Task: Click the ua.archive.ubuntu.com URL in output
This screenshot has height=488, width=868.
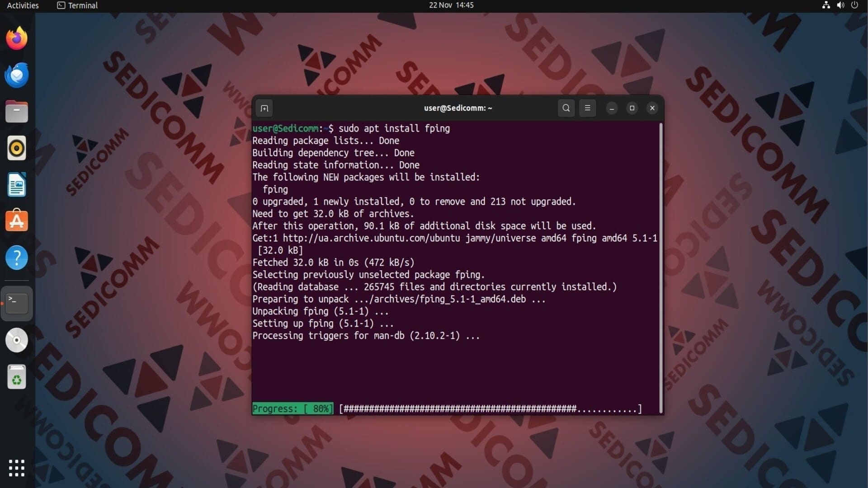Action: coord(371,238)
